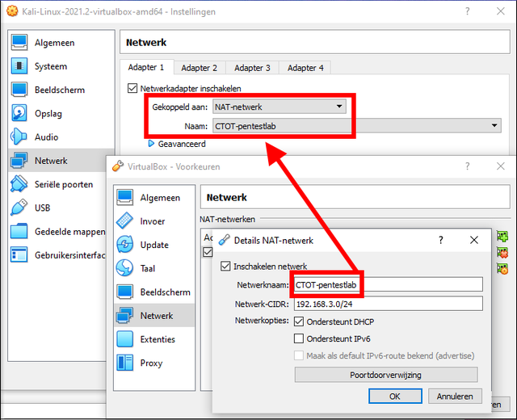Enable the Ondersteunt IPv6 checkbox
Screen dimensions: 517x420
point(299,338)
